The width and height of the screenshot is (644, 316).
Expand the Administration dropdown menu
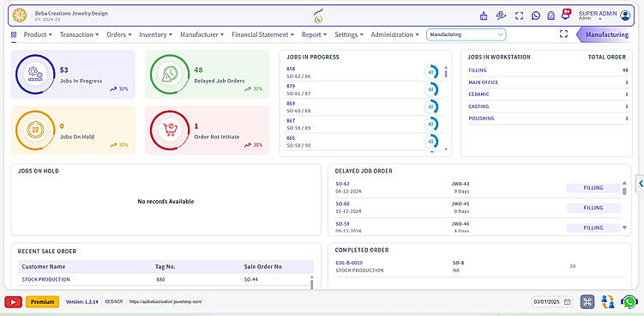394,34
